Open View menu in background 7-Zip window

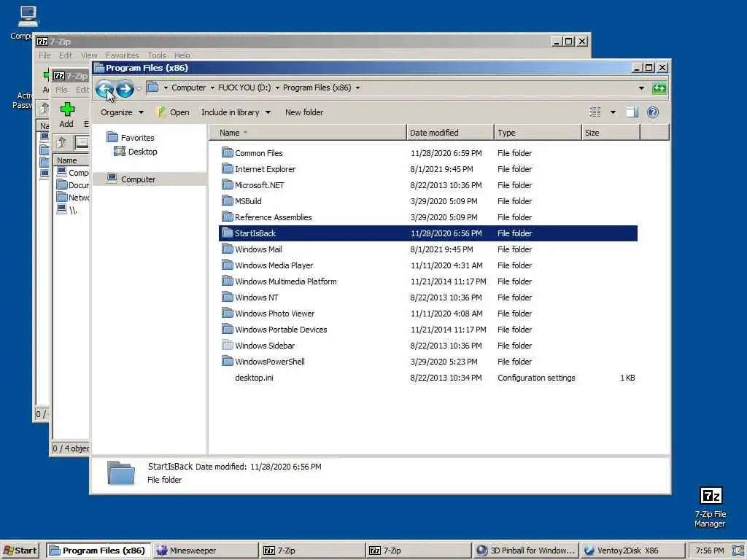pyautogui.click(x=89, y=55)
